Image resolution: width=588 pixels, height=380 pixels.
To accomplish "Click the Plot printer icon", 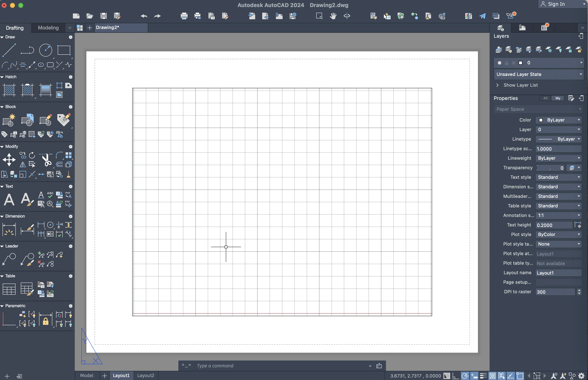I will (184, 16).
